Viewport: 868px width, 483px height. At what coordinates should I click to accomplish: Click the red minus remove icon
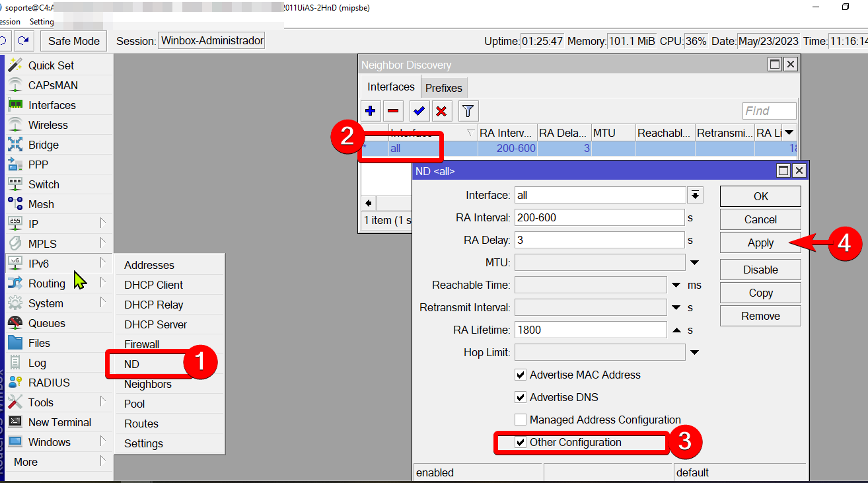tap(393, 111)
